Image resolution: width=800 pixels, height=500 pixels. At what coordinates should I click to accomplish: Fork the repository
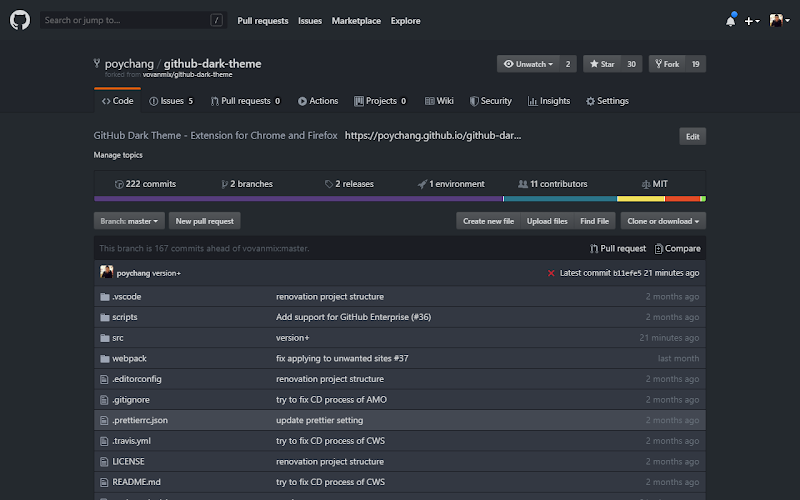[667, 64]
